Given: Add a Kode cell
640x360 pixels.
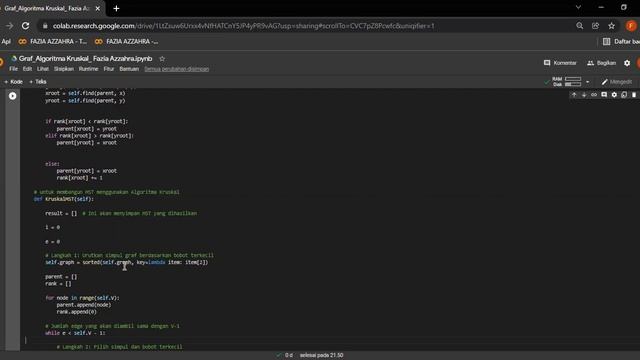Looking at the screenshot, I should (13, 82).
